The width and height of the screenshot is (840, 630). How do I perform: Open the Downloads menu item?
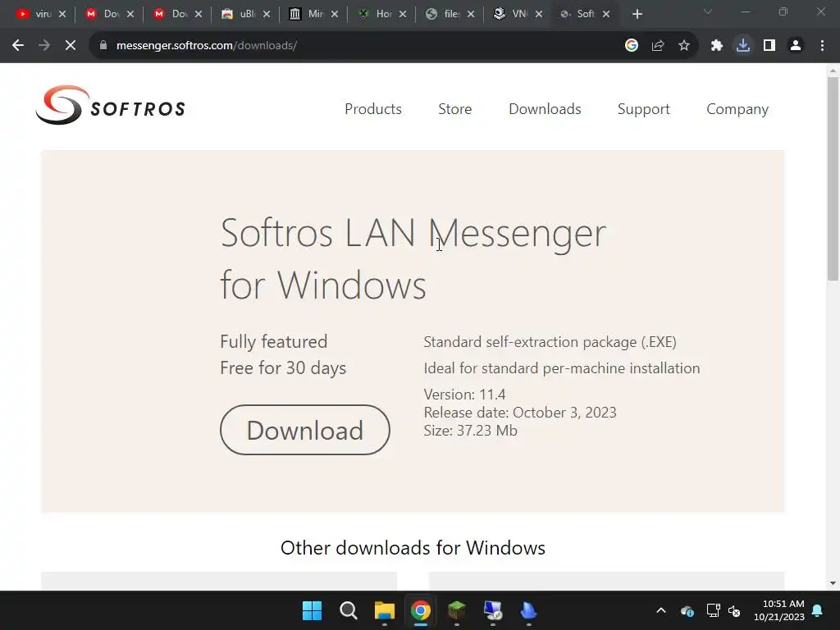(x=545, y=109)
